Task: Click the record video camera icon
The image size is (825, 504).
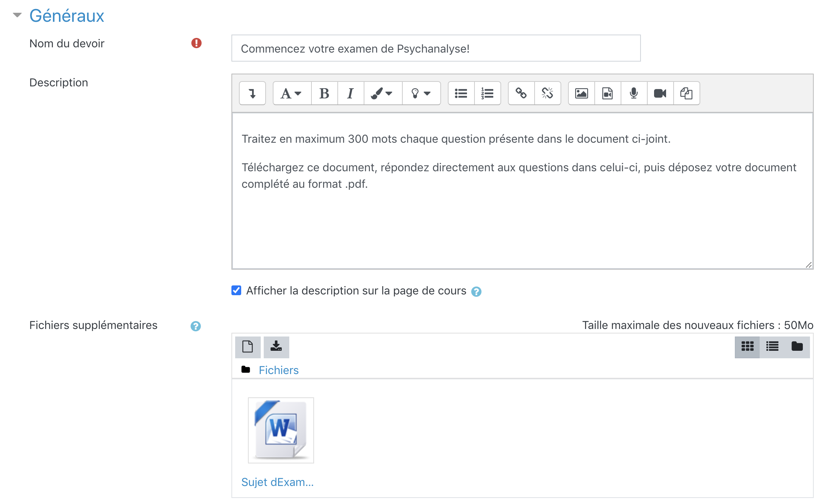Action: [x=660, y=93]
